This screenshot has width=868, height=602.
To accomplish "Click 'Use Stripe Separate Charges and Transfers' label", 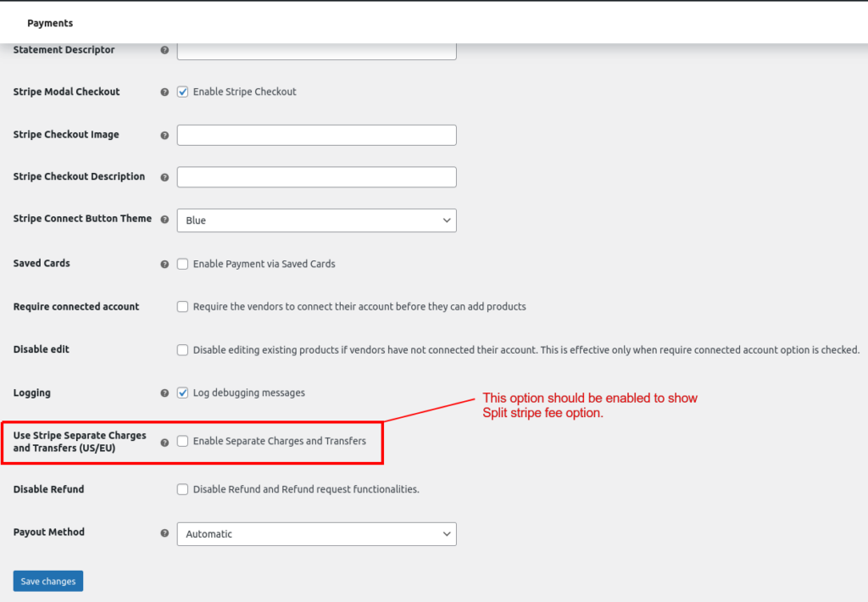I will pos(80,442).
